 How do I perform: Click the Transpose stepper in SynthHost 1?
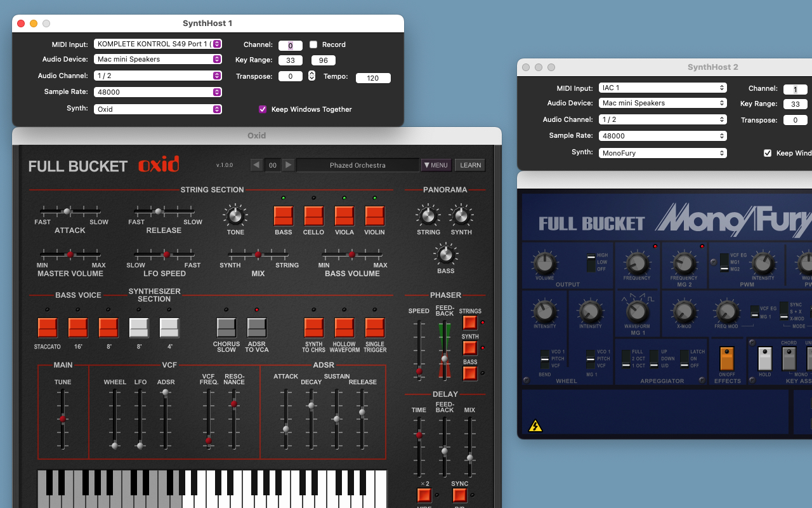311,76
